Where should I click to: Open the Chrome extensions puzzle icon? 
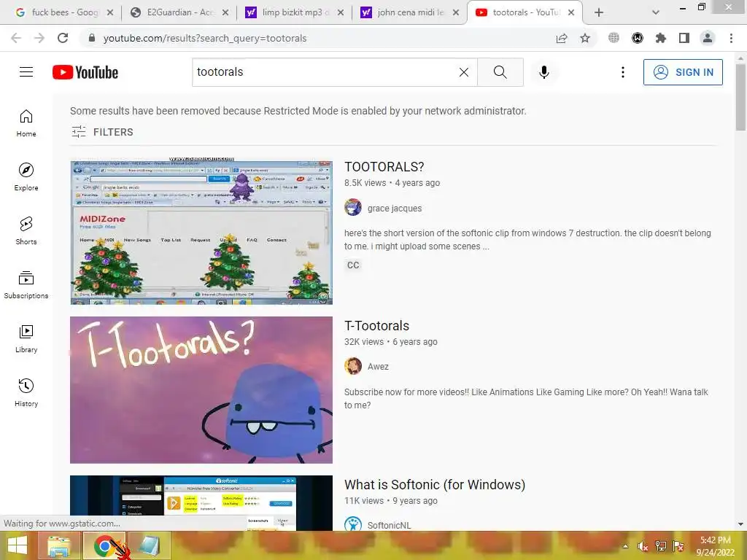point(660,38)
